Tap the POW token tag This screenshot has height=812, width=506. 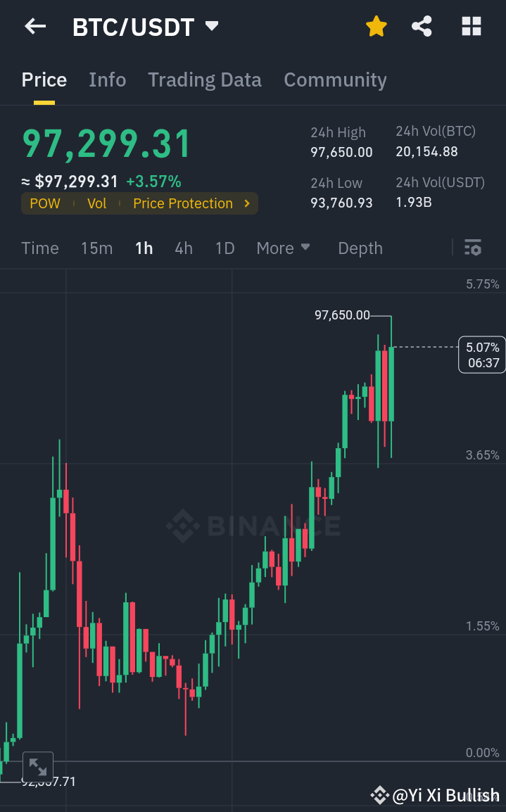click(x=44, y=203)
